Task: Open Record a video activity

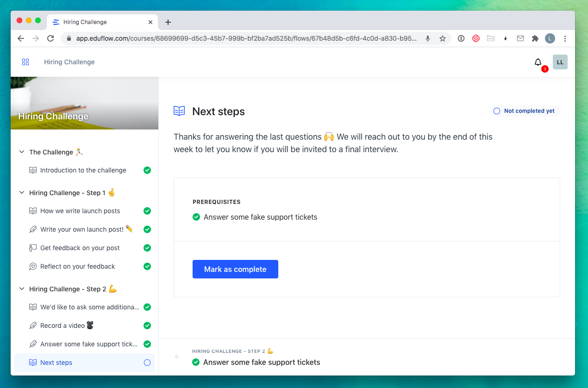Action: click(x=84, y=326)
